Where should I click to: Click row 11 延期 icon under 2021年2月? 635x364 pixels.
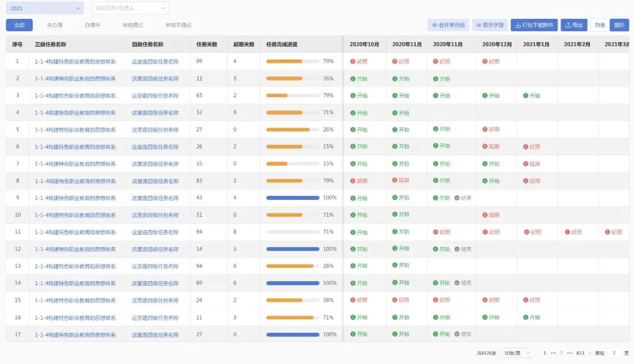(567, 232)
